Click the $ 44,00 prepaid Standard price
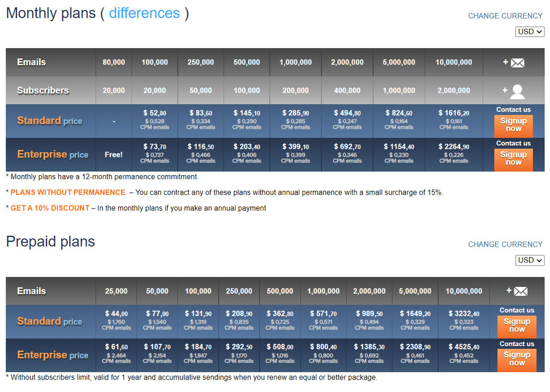 [117, 314]
